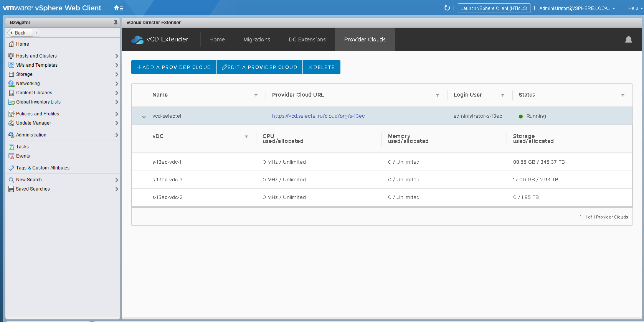Click the Events icon in Navigator
This screenshot has width=644, height=322.
[x=12, y=156]
